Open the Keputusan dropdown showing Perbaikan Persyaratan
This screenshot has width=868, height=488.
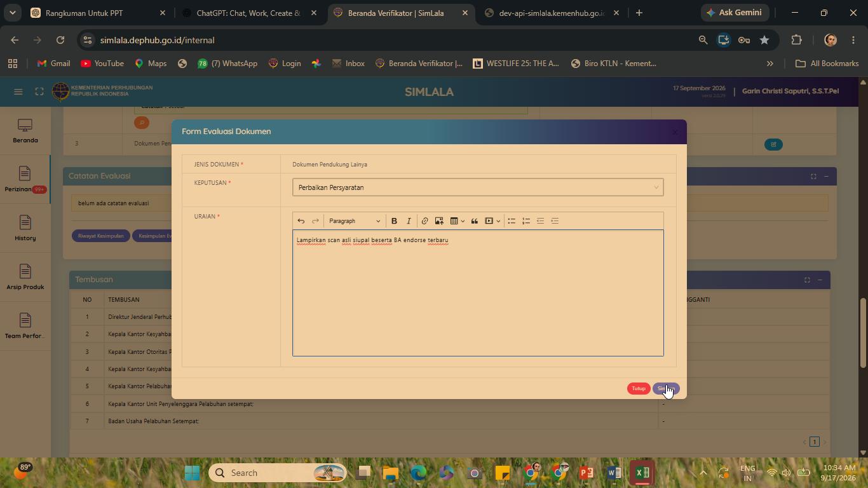[x=478, y=187]
